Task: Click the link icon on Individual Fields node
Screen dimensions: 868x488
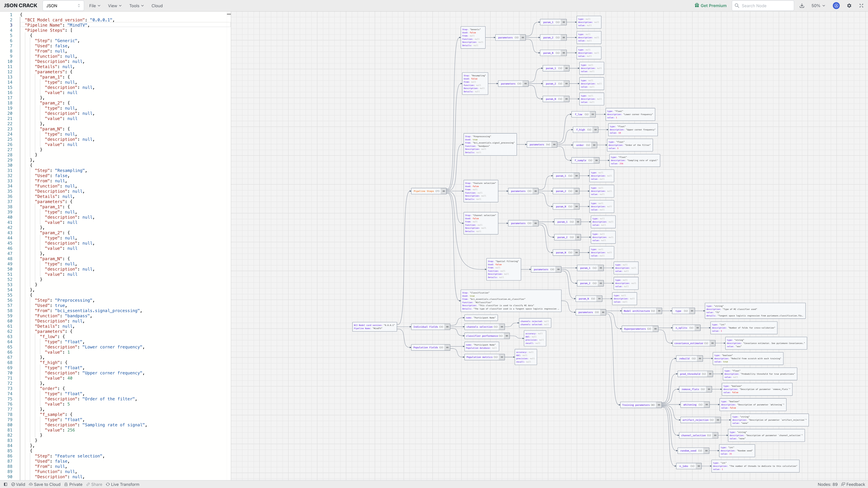Action: [x=447, y=327]
